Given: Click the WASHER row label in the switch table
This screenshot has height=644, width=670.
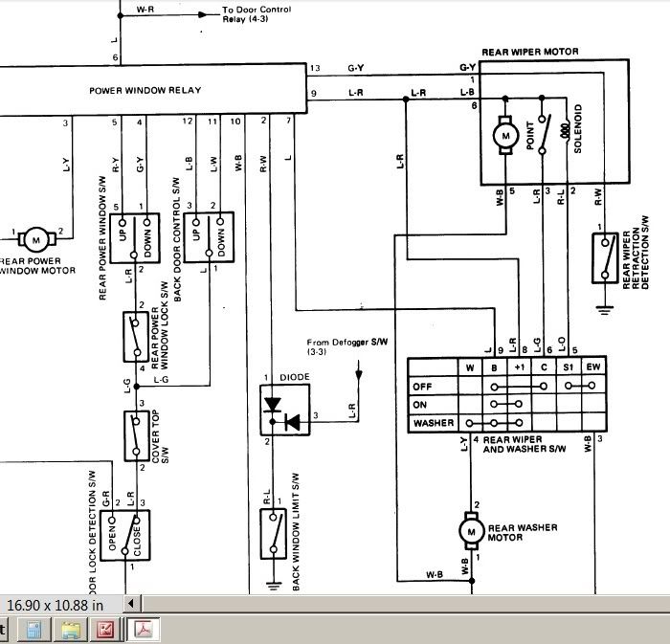Looking at the screenshot, I should [x=434, y=422].
